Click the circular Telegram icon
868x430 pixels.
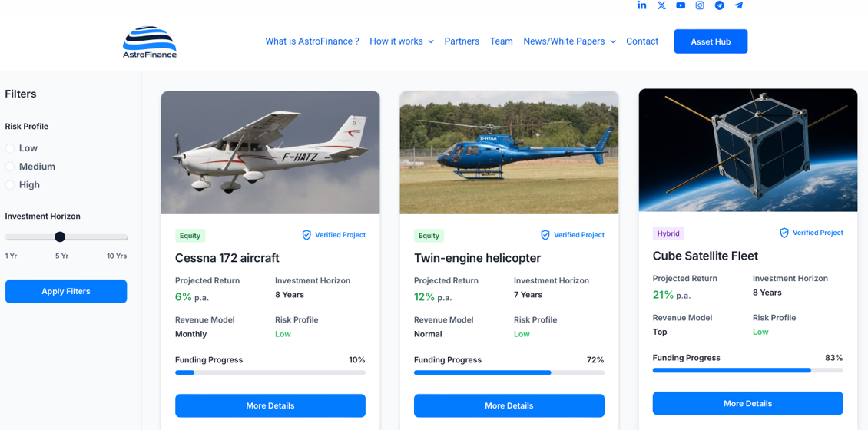click(x=719, y=5)
